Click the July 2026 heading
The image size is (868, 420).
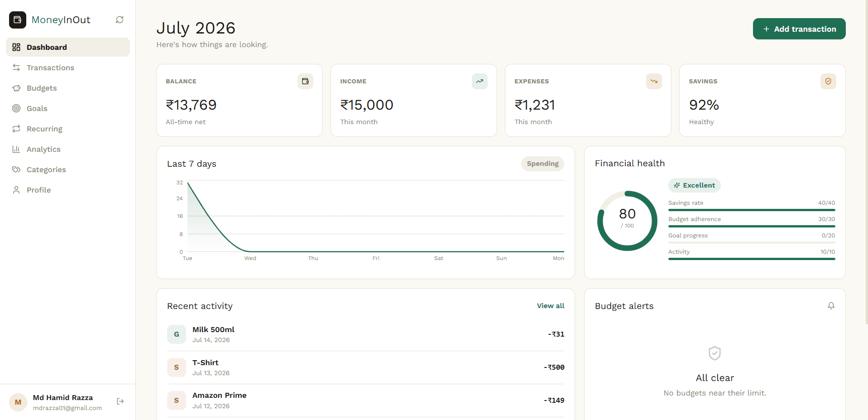(x=196, y=28)
